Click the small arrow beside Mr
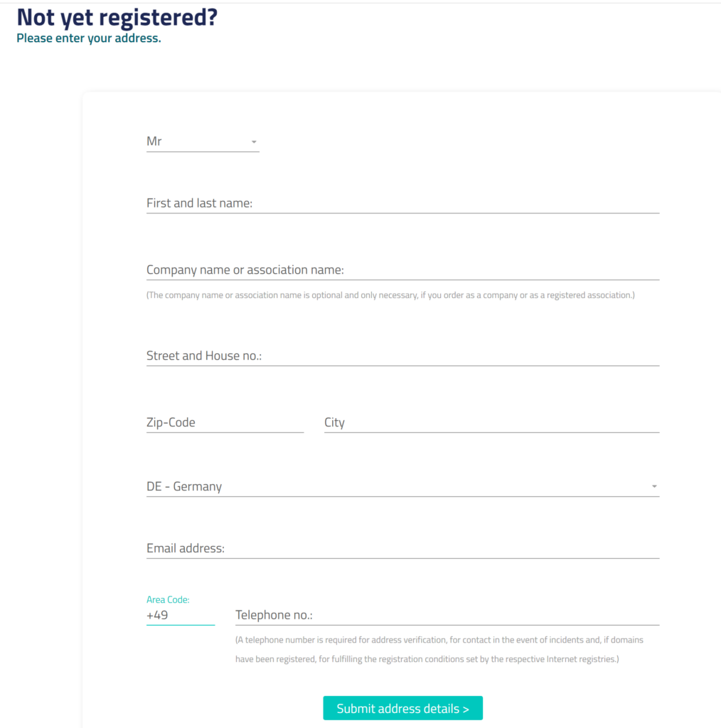This screenshot has height=728, width=721. point(254,142)
